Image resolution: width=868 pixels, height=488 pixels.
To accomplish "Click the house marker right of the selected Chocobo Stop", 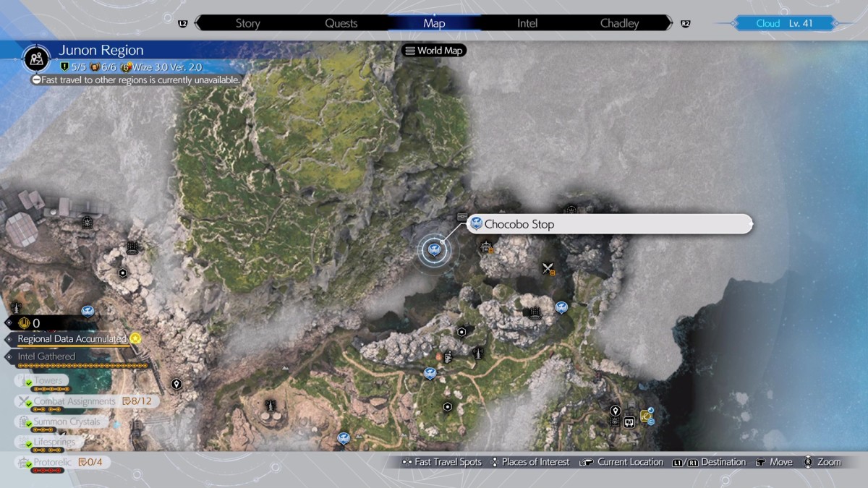I will 486,248.
